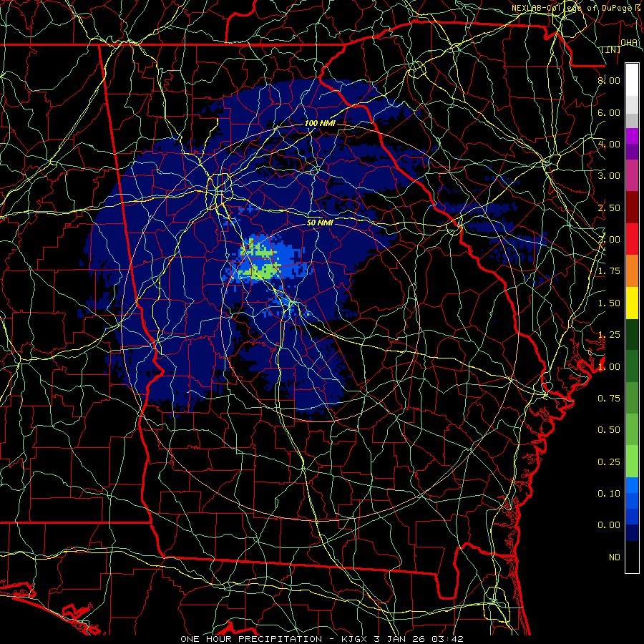Click the yellow swatch beside 1.50

(632, 303)
